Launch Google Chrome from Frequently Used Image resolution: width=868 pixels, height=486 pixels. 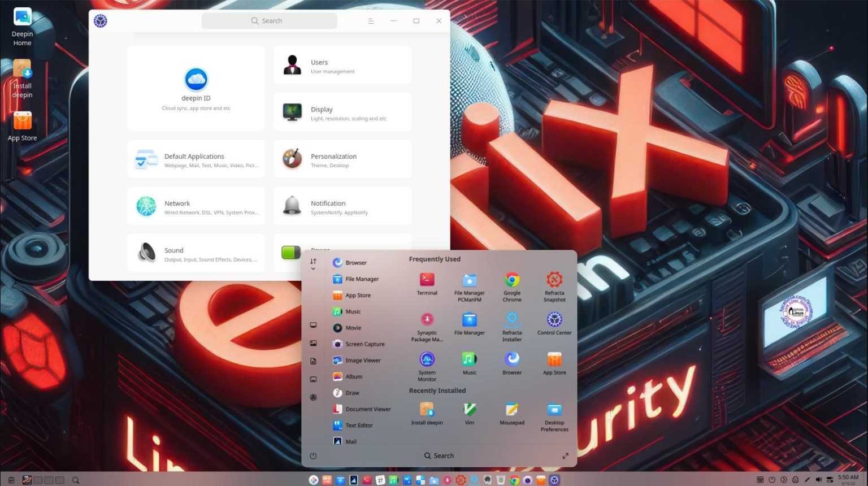pos(511,283)
